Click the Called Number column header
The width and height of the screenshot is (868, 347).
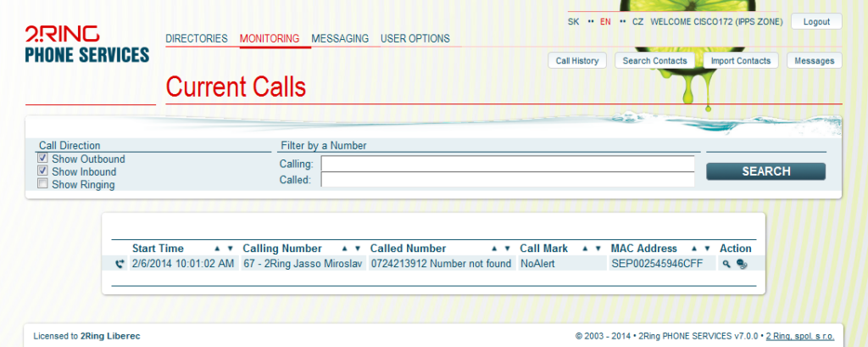[x=408, y=249]
